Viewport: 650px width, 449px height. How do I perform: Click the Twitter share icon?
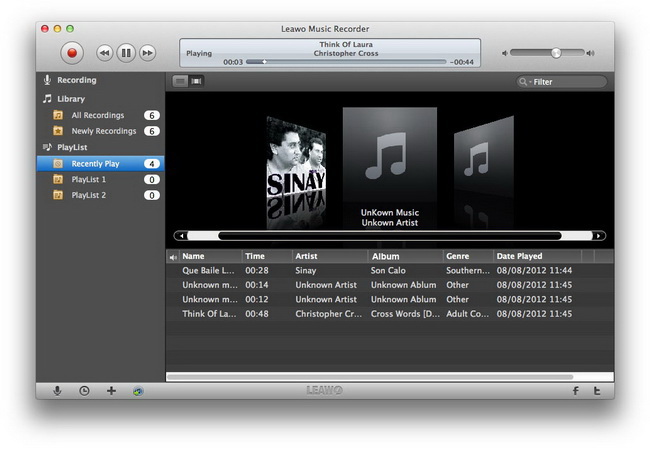pyautogui.click(x=597, y=390)
